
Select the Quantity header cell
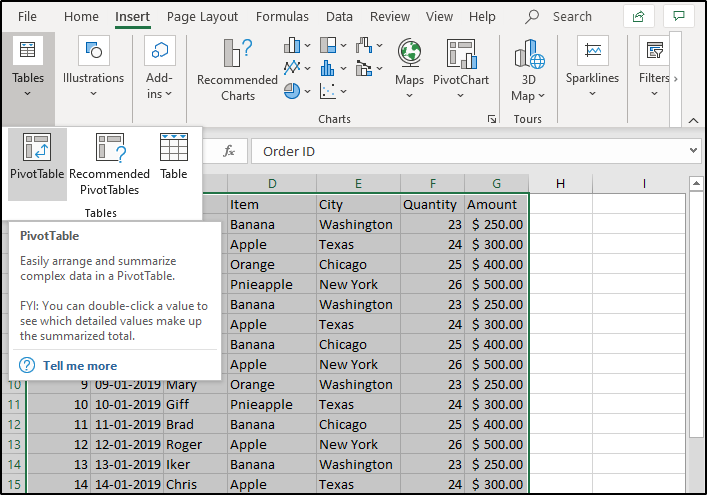pyautogui.click(x=432, y=204)
